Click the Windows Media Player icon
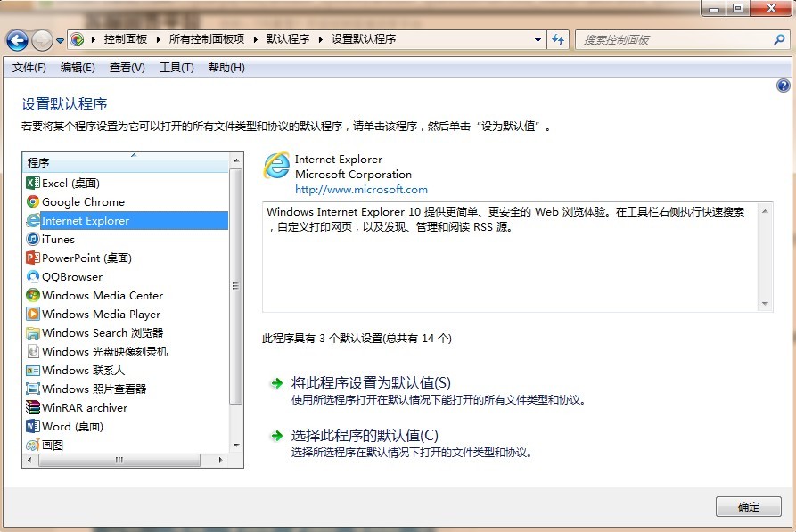This screenshot has width=796, height=532. point(32,314)
